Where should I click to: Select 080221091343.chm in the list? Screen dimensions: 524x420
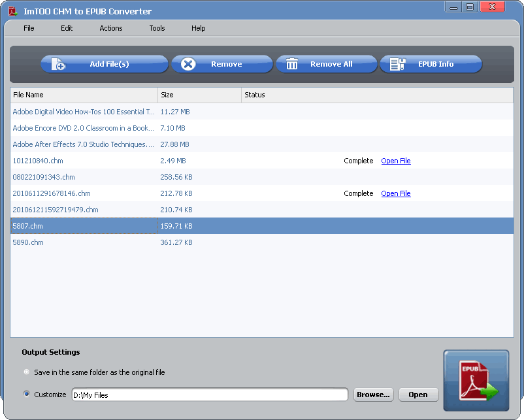(43, 177)
